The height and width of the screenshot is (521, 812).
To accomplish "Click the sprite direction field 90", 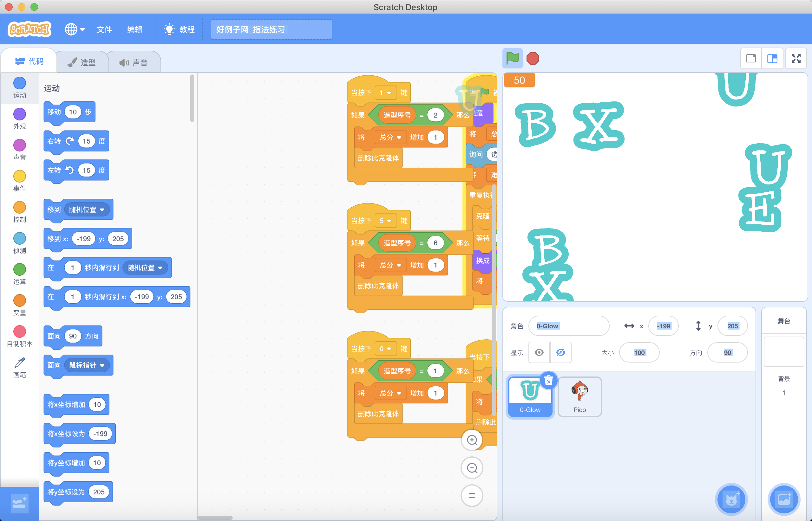I will click(727, 352).
